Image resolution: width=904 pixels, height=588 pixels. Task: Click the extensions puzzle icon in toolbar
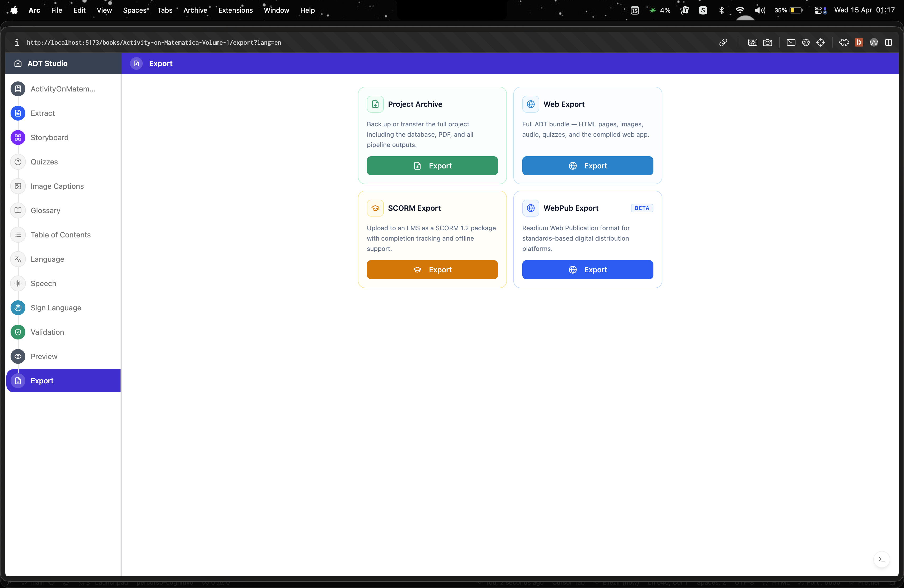click(844, 43)
